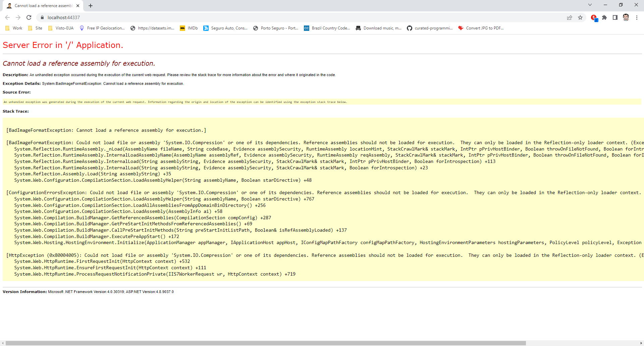Bookmark this page with the star icon
The width and height of the screenshot is (644, 346).
tap(580, 17)
